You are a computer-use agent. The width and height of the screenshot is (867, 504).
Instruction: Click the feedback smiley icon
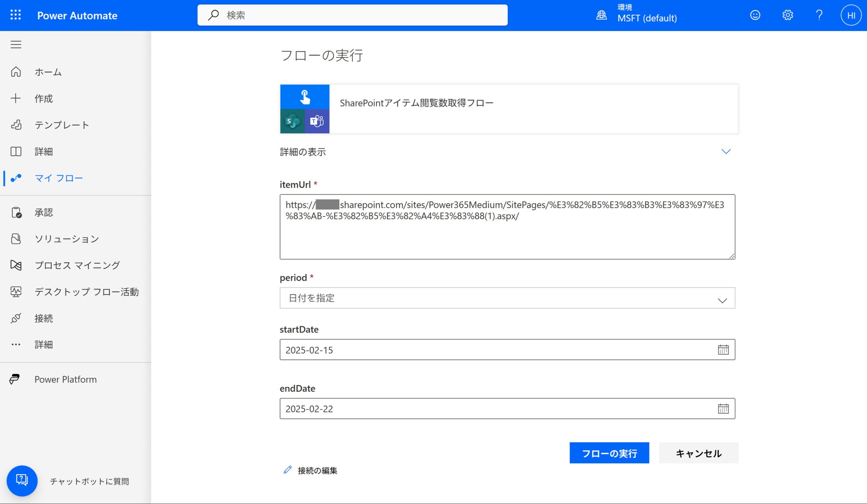pos(755,15)
